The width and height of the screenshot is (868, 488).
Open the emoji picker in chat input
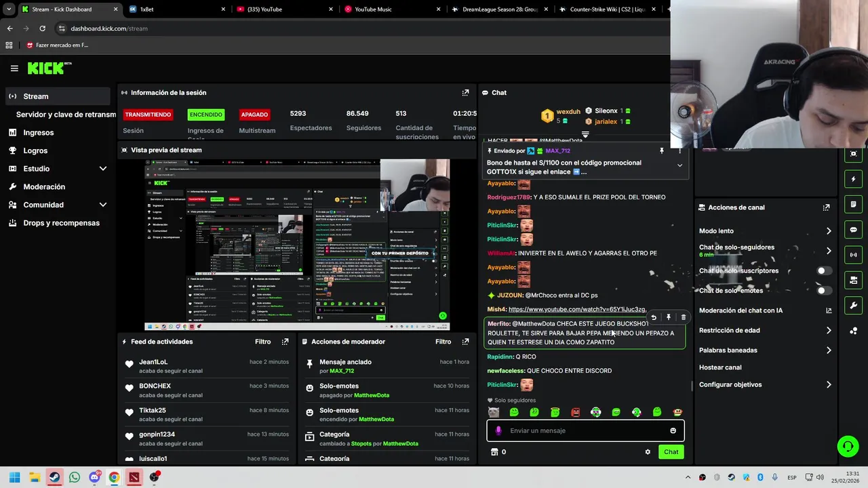pyautogui.click(x=673, y=430)
